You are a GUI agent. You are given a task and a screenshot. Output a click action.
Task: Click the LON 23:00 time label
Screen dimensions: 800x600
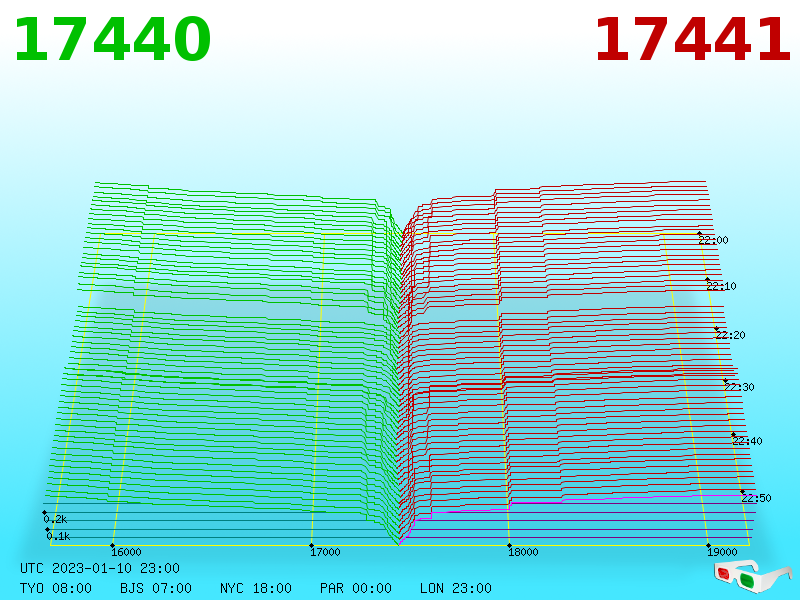pyautogui.click(x=456, y=588)
